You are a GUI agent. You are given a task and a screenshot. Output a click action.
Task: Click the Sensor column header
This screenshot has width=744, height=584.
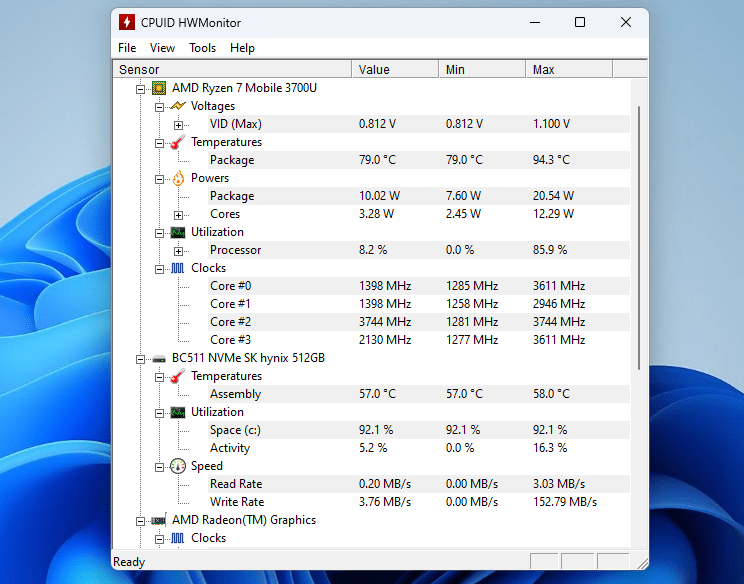(232, 69)
